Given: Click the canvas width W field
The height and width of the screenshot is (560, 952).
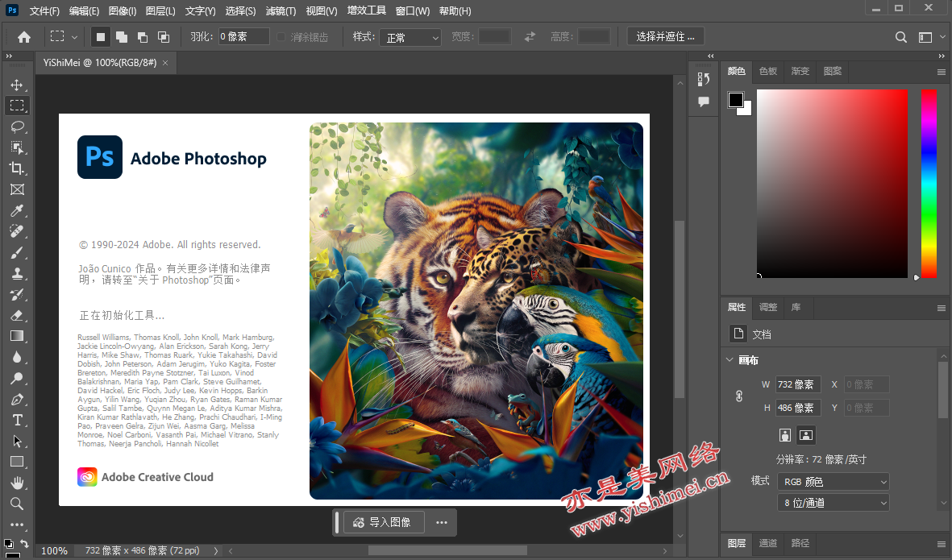Looking at the screenshot, I should coord(798,384).
